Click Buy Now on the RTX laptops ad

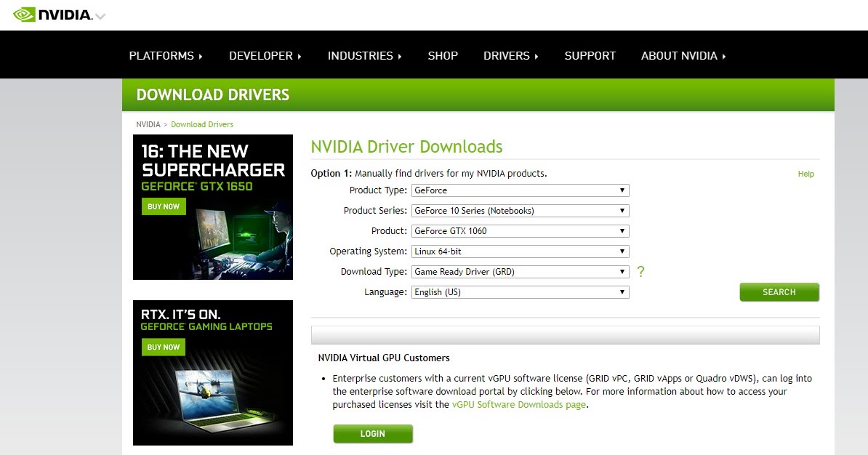pyautogui.click(x=164, y=347)
